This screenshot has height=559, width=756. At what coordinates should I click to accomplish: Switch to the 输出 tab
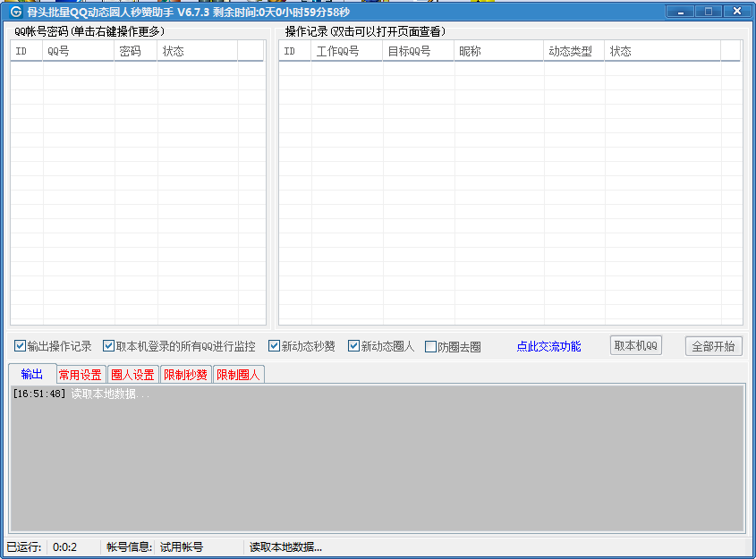pyautogui.click(x=32, y=374)
